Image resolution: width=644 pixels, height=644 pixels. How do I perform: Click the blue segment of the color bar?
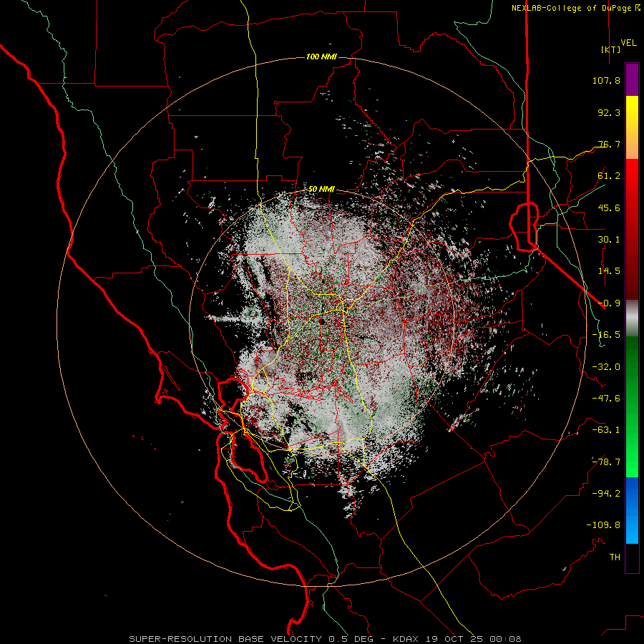632,510
